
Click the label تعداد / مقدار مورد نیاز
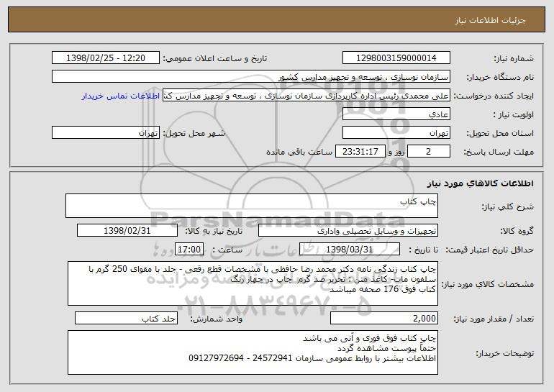[x=494, y=319]
